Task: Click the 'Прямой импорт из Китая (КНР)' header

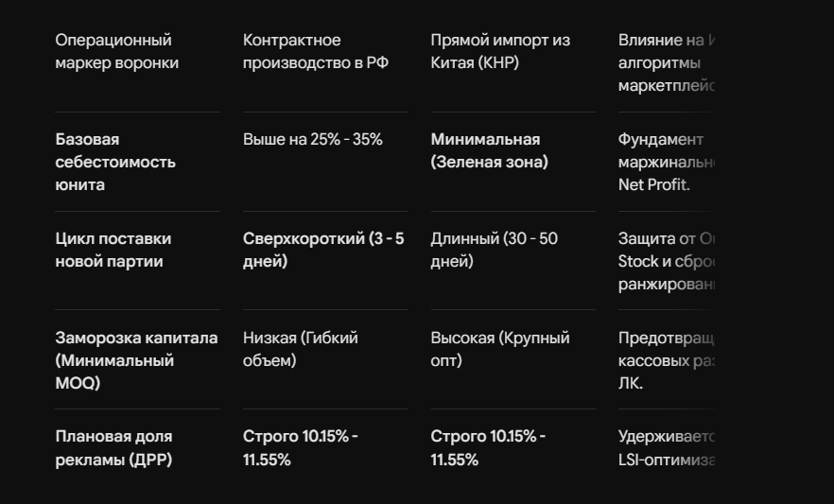Action: (x=500, y=52)
